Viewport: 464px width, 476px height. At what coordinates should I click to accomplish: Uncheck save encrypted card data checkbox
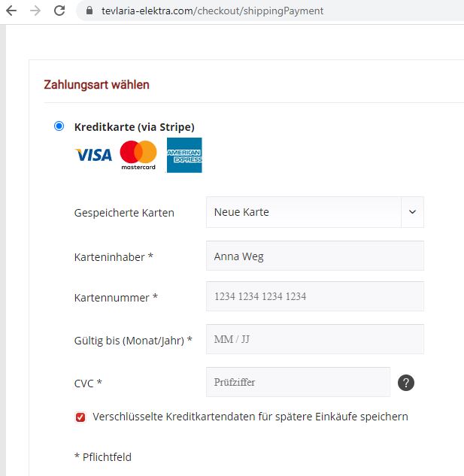[80, 417]
